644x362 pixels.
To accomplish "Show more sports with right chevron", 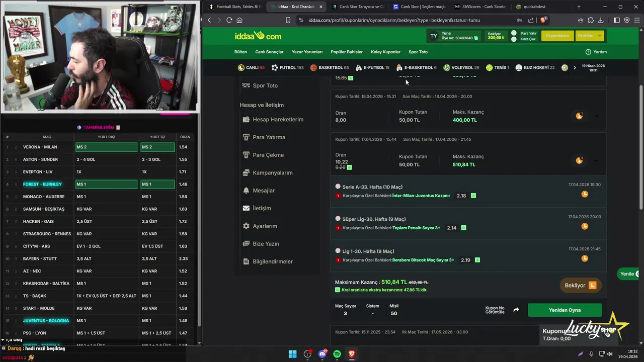I will (575, 67).
